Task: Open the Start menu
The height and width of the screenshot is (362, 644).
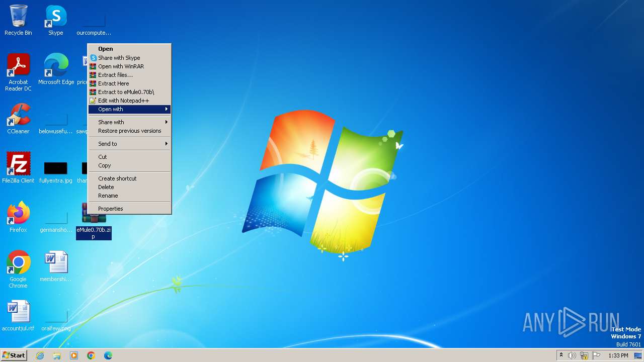Action: (x=14, y=355)
